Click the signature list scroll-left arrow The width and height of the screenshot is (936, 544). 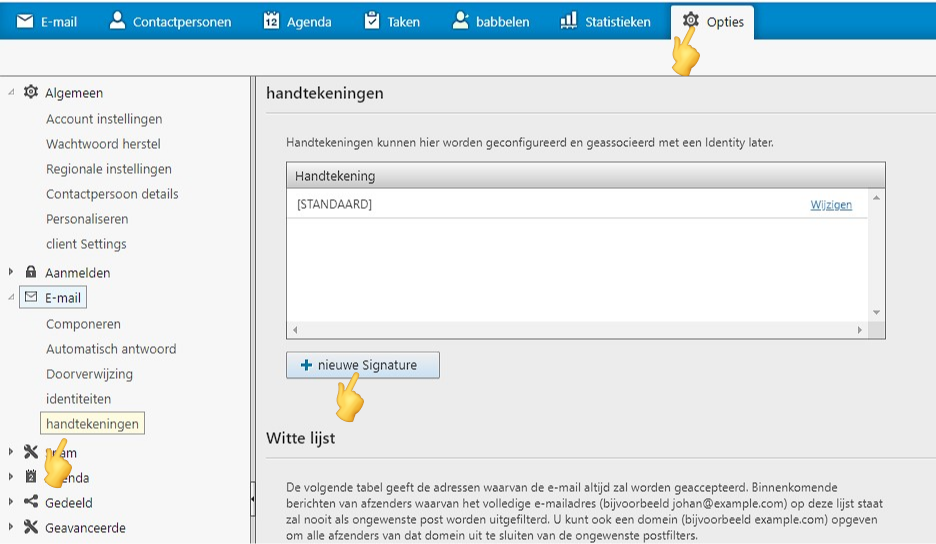(295, 330)
